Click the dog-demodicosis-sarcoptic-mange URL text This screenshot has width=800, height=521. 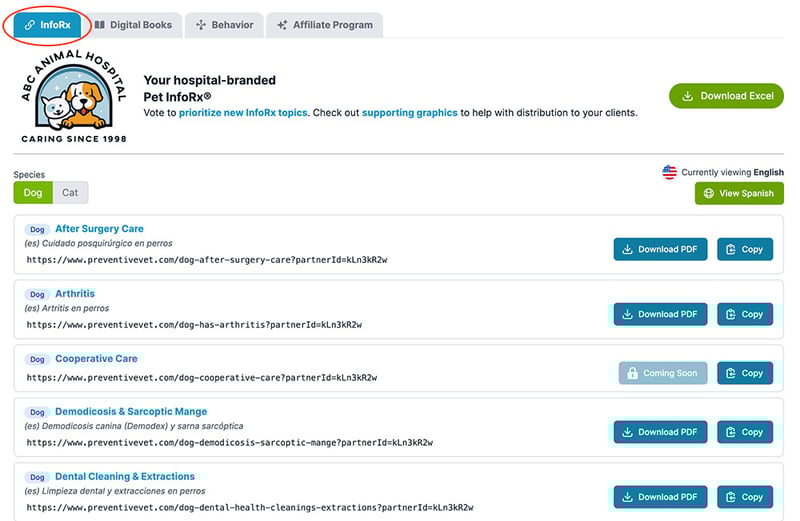[x=230, y=442]
